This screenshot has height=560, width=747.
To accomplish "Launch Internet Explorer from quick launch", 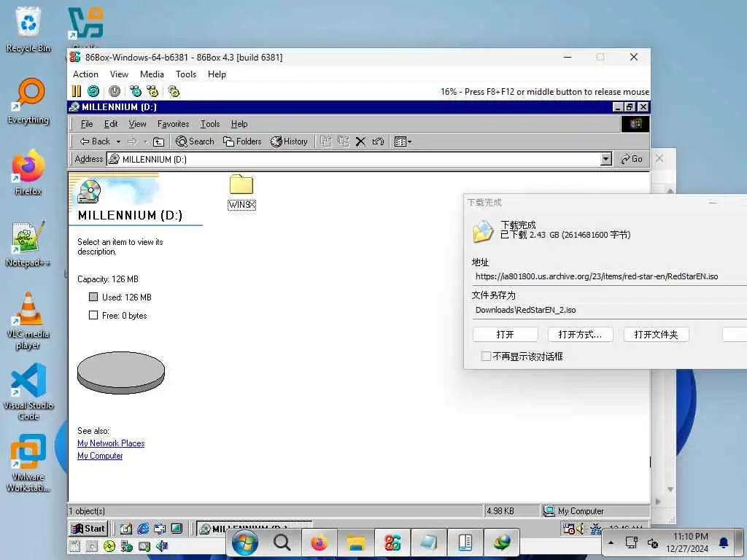I will (143, 529).
